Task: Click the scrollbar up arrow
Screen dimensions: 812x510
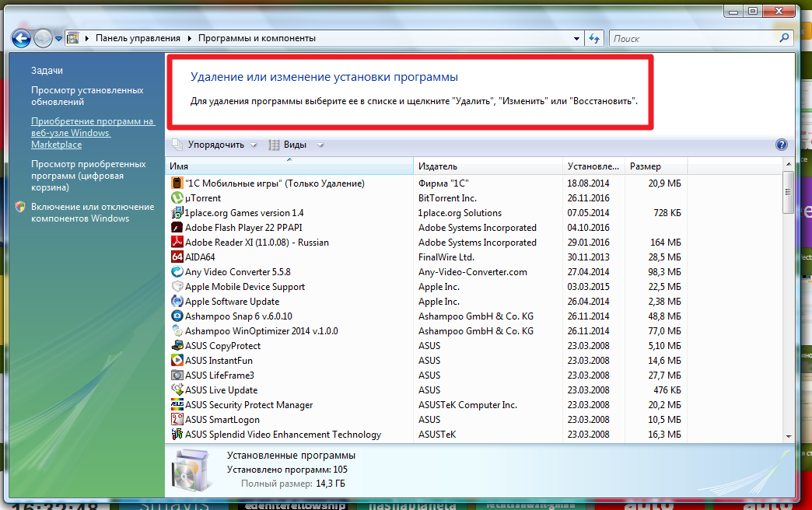Action: click(789, 164)
